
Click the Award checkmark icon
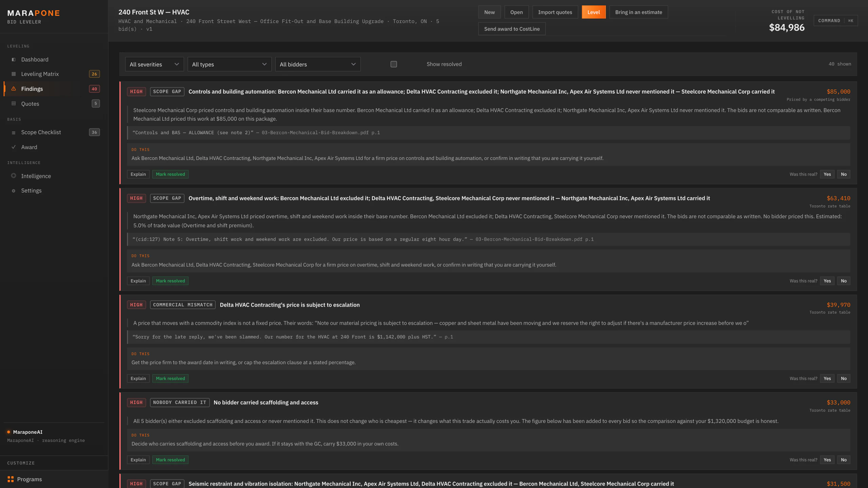point(14,147)
